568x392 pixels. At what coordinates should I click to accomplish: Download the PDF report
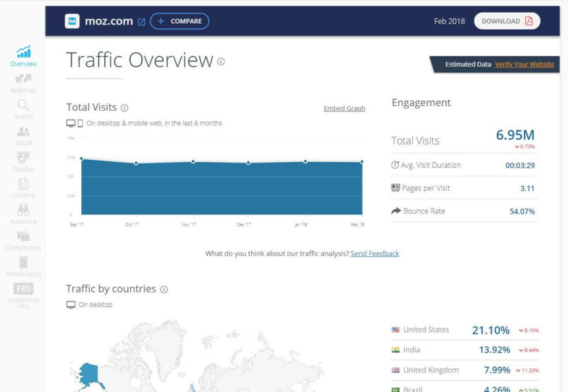[x=507, y=20]
